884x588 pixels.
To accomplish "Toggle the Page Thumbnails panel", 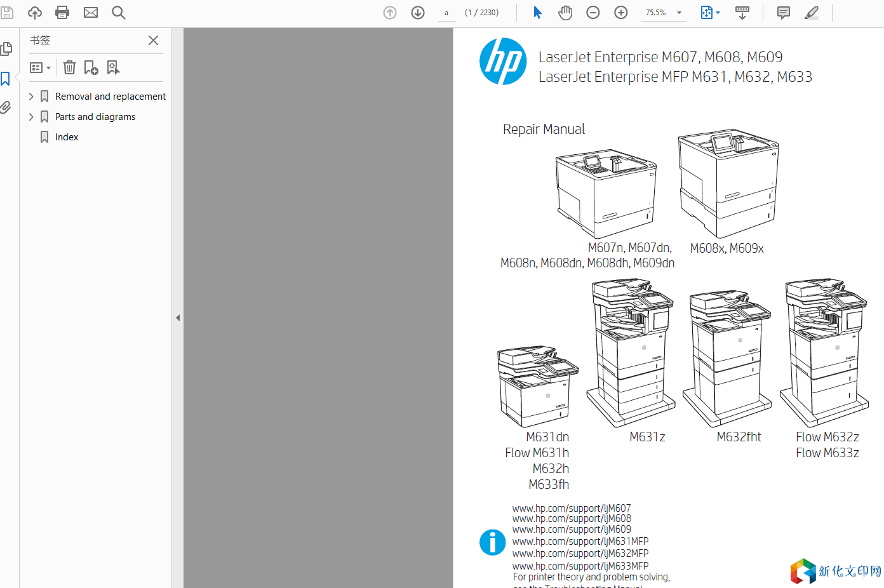I will [x=6, y=49].
